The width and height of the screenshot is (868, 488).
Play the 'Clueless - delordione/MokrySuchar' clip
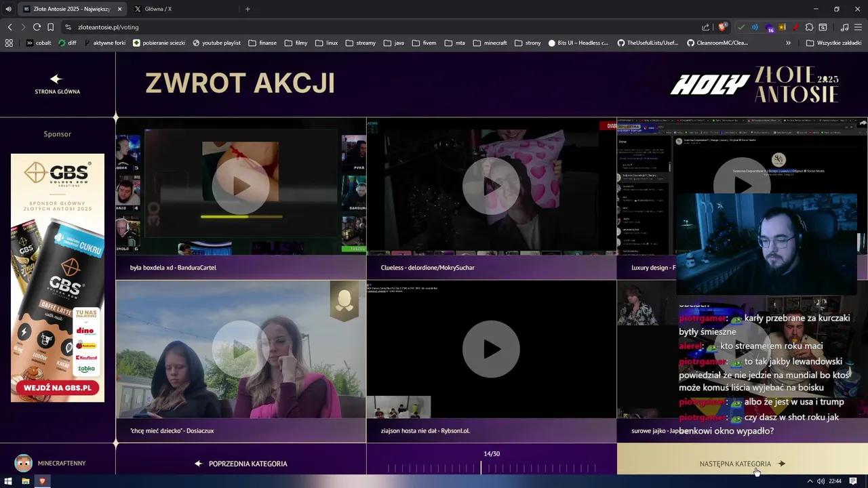coord(491,186)
